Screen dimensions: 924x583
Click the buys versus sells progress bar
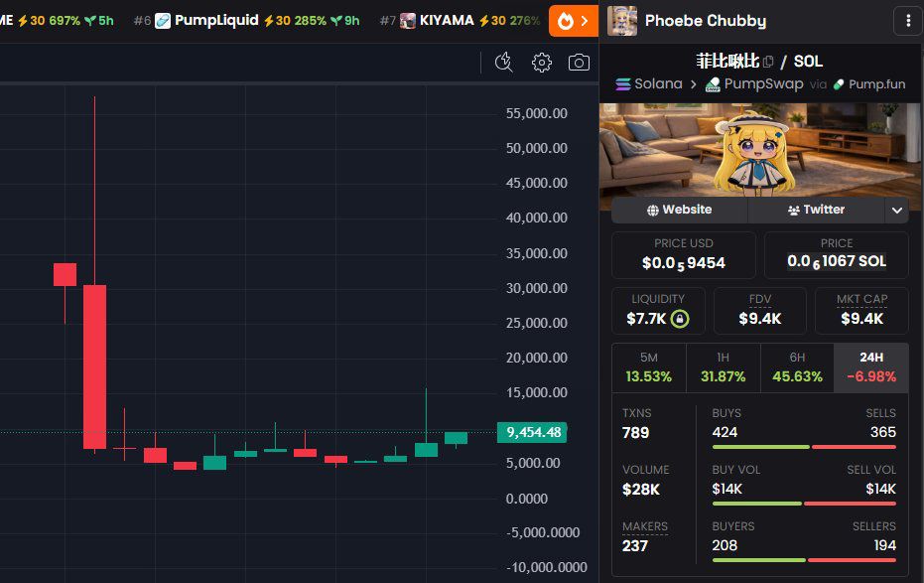(x=804, y=447)
